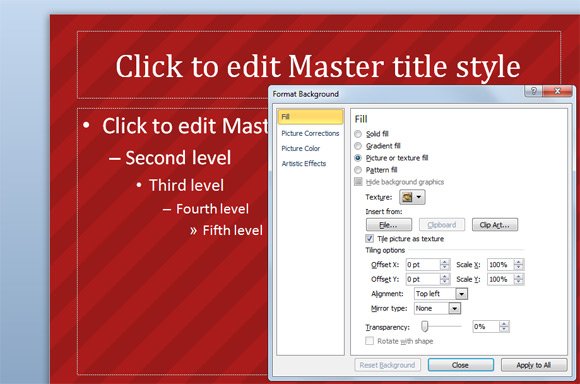This screenshot has height=384, width=580.
Task: Select the Solid fill radio button
Action: (x=358, y=134)
